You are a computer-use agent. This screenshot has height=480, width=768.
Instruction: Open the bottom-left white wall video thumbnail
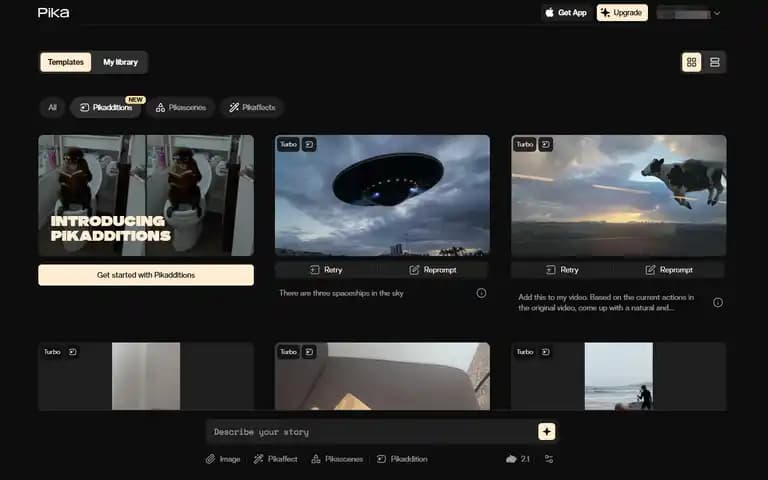tap(146, 376)
